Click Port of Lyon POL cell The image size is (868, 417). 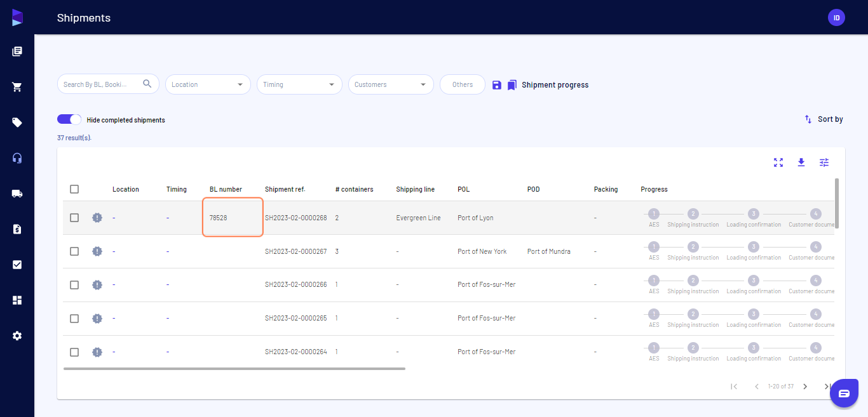(475, 218)
